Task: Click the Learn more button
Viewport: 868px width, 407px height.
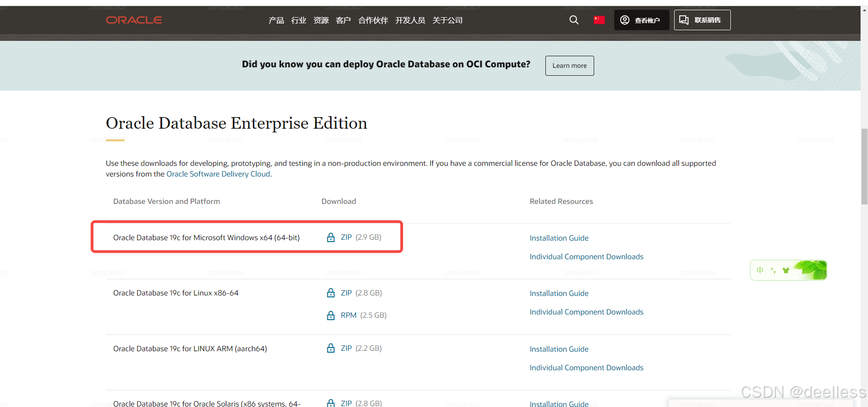Action: [x=570, y=66]
